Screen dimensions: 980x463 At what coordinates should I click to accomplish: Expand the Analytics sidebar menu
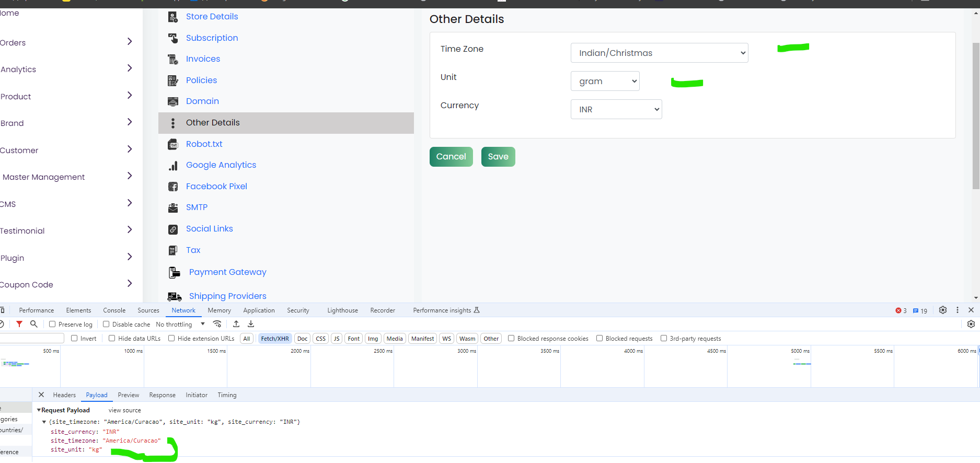[130, 68]
